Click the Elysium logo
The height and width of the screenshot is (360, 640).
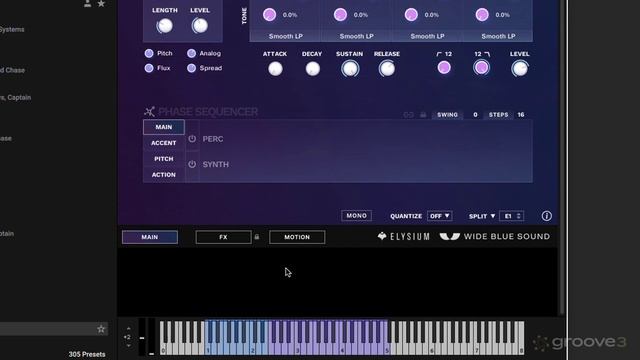point(403,236)
